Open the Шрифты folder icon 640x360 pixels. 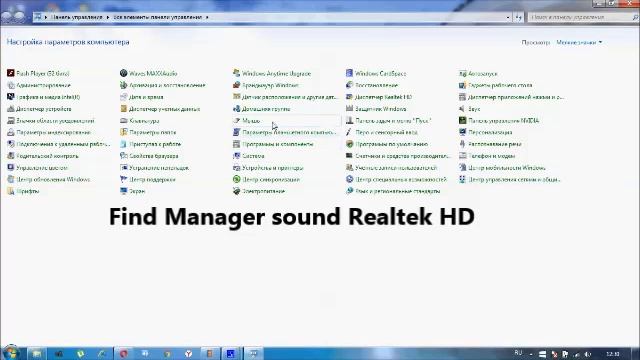pos(11,191)
